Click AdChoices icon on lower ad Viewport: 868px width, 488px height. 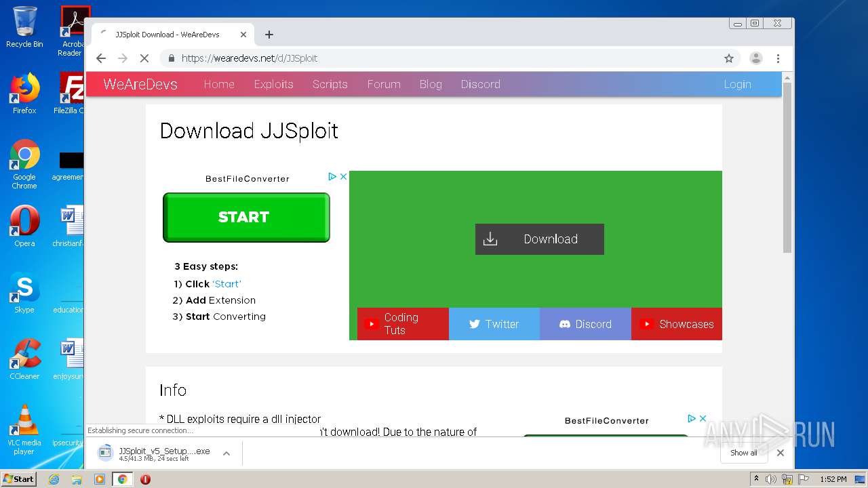[x=692, y=418]
